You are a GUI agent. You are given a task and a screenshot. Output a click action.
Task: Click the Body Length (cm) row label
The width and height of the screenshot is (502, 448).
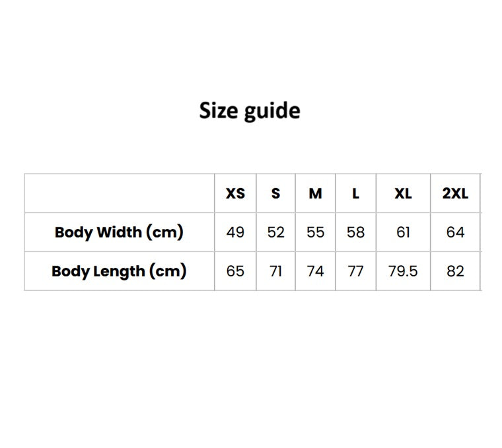(x=119, y=271)
